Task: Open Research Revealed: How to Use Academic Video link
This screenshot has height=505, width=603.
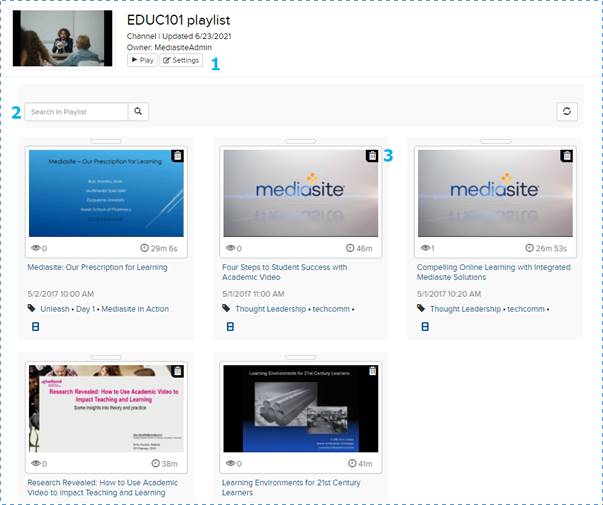Action: tap(103, 487)
